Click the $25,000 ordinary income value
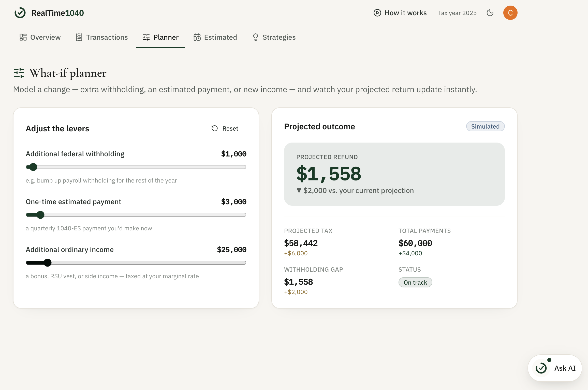588x390 pixels. (x=232, y=249)
